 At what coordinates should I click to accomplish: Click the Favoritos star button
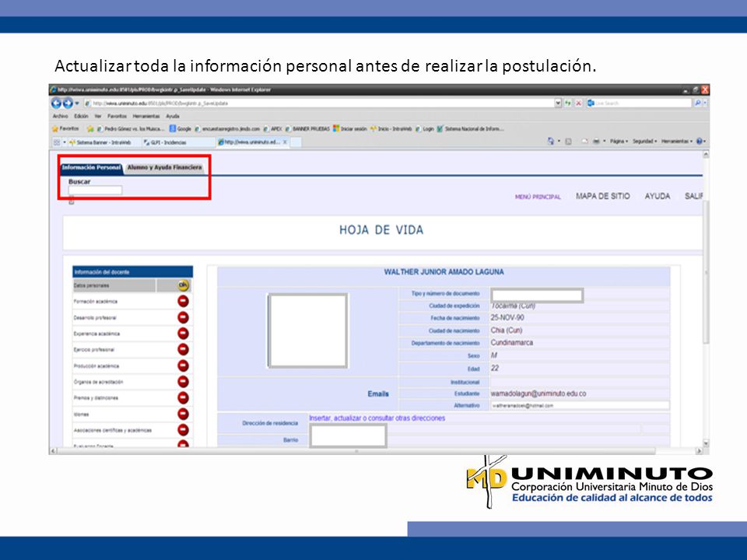point(65,128)
